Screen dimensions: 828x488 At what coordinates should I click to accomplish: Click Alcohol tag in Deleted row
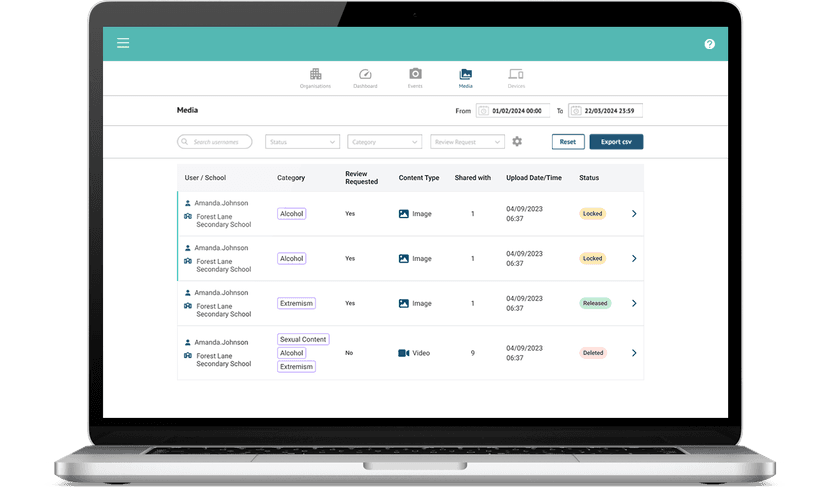[291, 353]
